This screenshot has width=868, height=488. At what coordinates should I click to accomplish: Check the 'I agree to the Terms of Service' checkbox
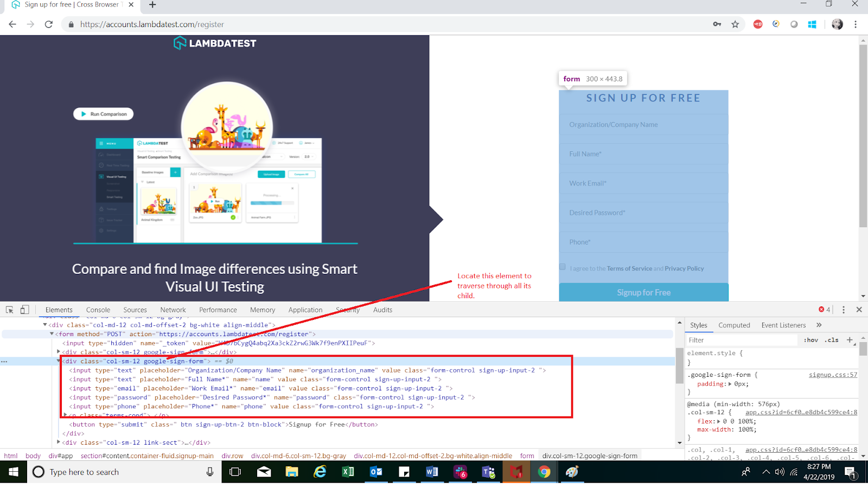563,266
